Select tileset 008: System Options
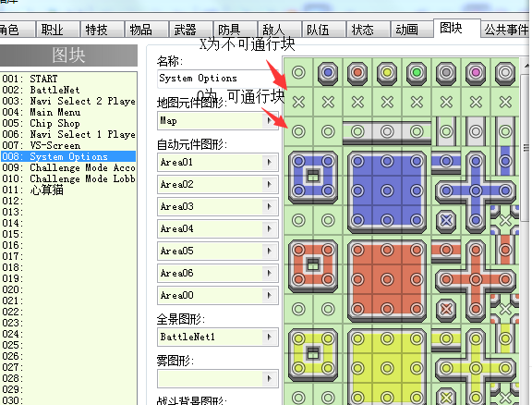The height and width of the screenshot is (405, 532). pyautogui.click(x=68, y=156)
